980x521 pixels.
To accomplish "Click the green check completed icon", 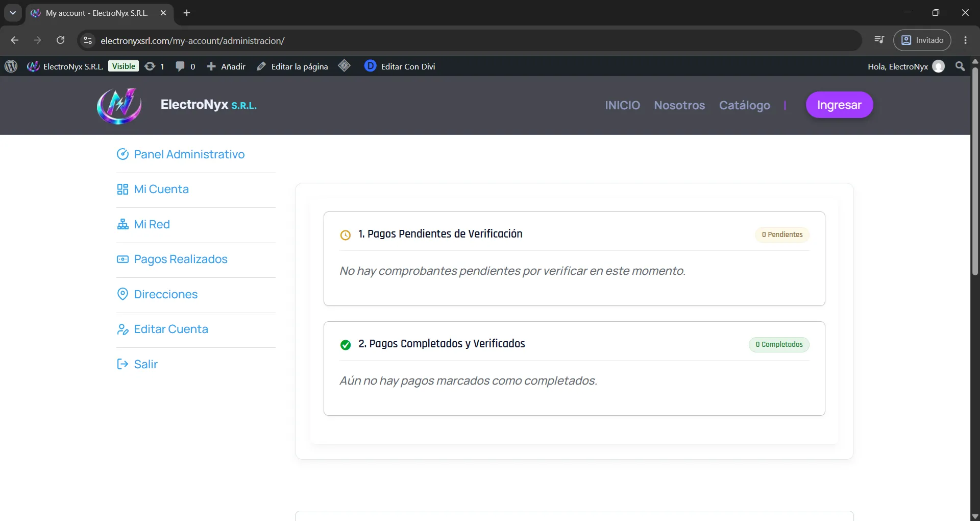I will [346, 345].
